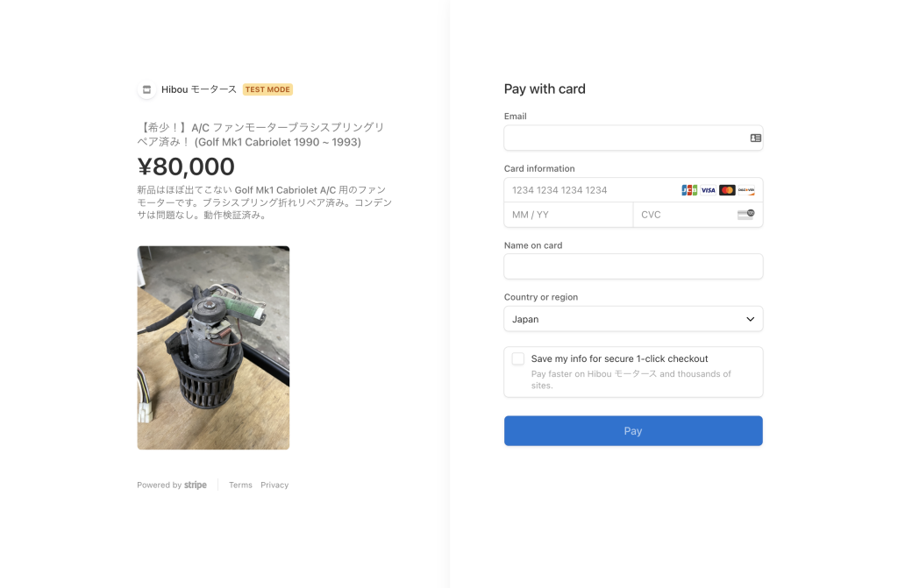Viewport: 898px width, 588px height.
Task: Click the MM / YY expiry field
Action: point(567,215)
